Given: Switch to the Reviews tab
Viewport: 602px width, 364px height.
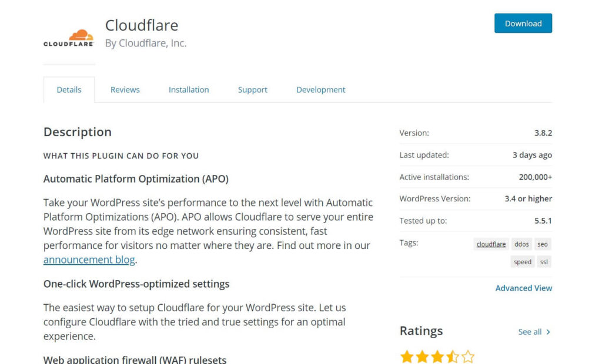Looking at the screenshot, I should point(125,89).
